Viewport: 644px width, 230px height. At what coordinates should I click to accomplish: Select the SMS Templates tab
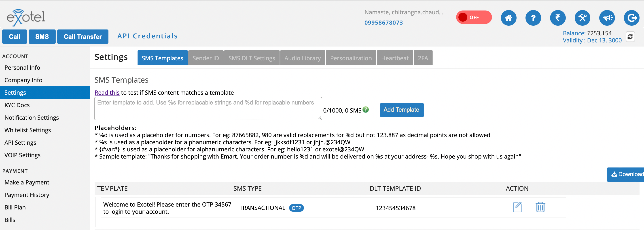tap(163, 58)
